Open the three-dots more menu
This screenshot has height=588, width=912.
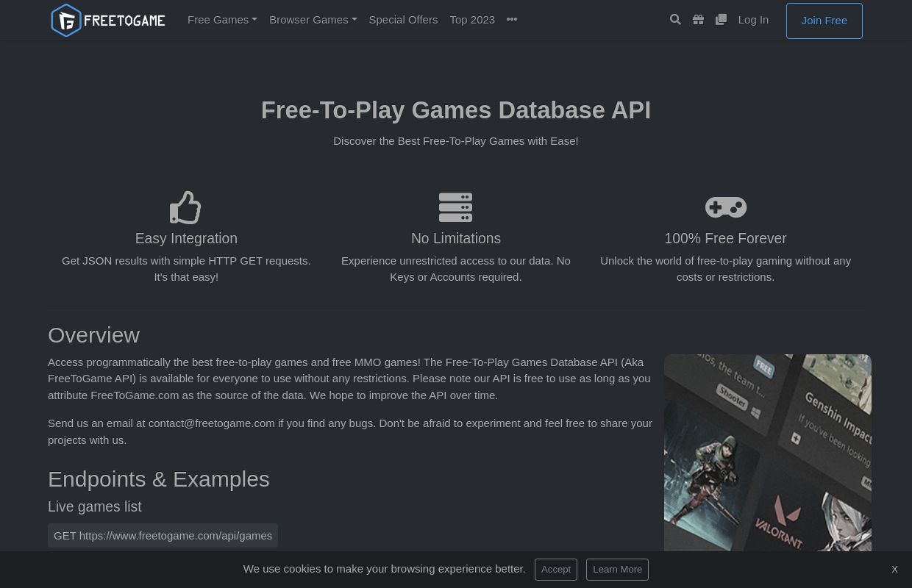click(512, 20)
